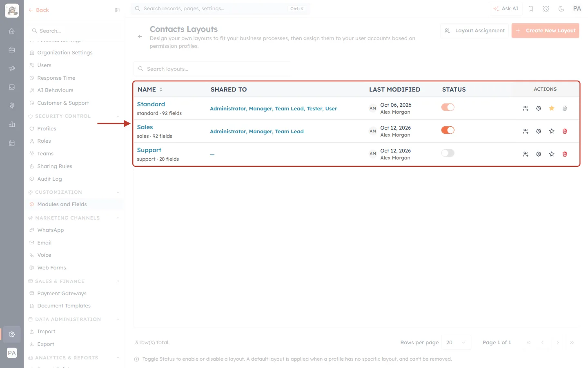Collapse the Sales & Finance section
The height and width of the screenshot is (368, 588).
click(x=118, y=281)
